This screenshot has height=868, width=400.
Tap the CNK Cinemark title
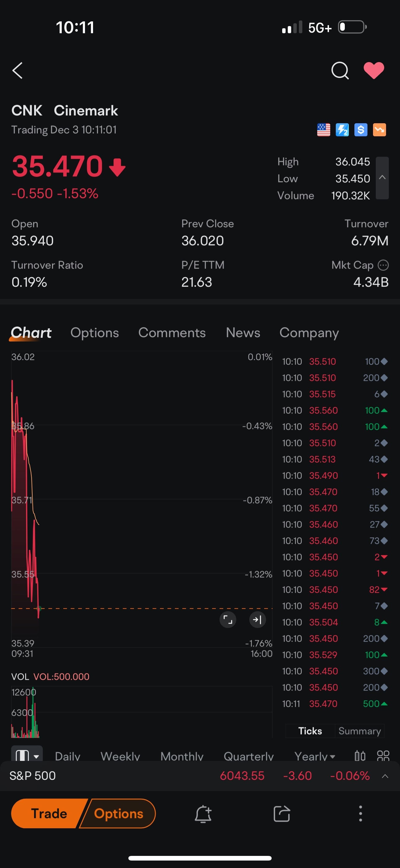pos(64,111)
